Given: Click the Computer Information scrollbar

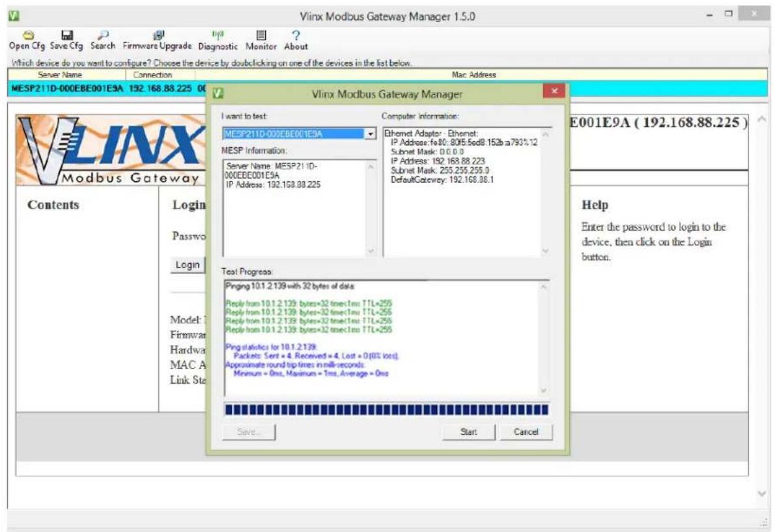Looking at the screenshot, I should point(545,192).
